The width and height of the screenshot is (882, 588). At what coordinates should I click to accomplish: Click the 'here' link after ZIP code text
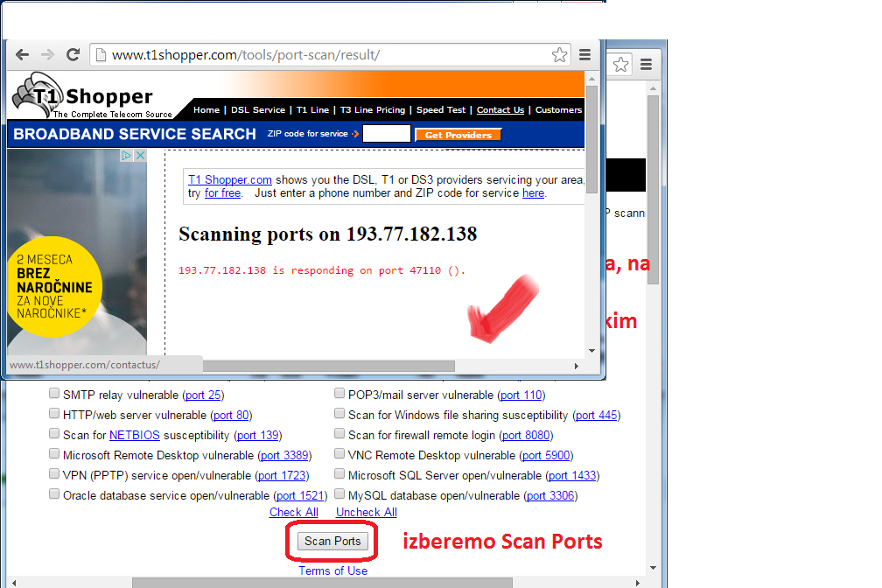[533, 193]
